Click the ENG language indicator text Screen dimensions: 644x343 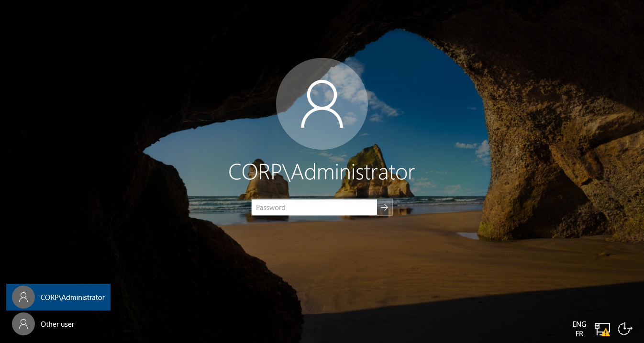coord(579,324)
